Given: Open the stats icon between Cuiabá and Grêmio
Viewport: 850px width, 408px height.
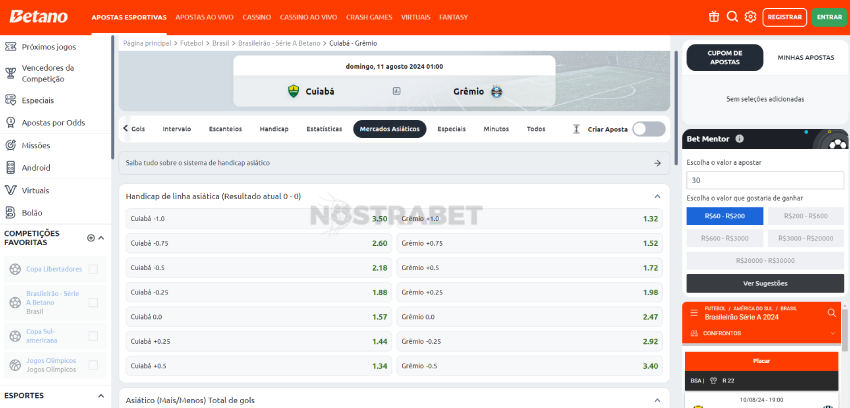Looking at the screenshot, I should pos(396,91).
